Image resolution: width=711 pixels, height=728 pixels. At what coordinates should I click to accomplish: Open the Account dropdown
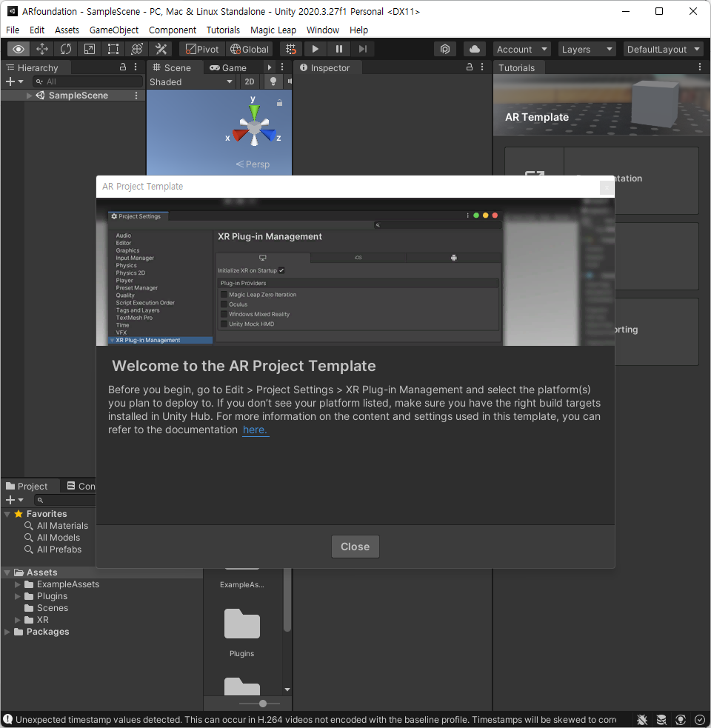[522, 49]
